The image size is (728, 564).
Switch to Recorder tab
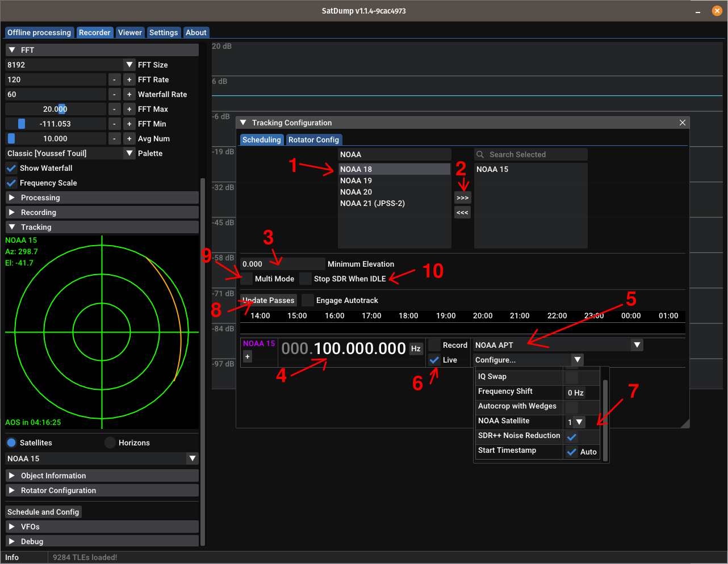point(95,32)
